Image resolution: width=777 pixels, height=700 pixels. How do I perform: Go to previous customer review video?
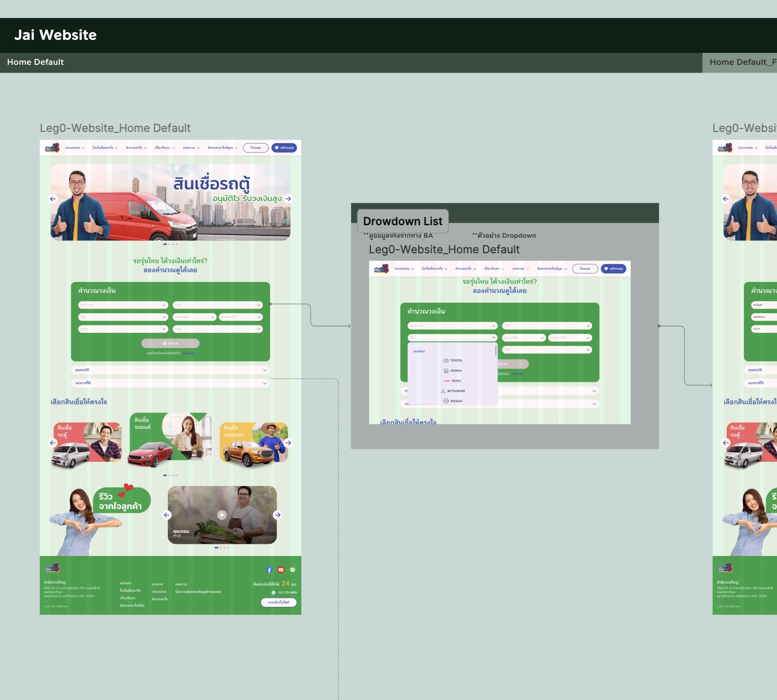pos(167,515)
